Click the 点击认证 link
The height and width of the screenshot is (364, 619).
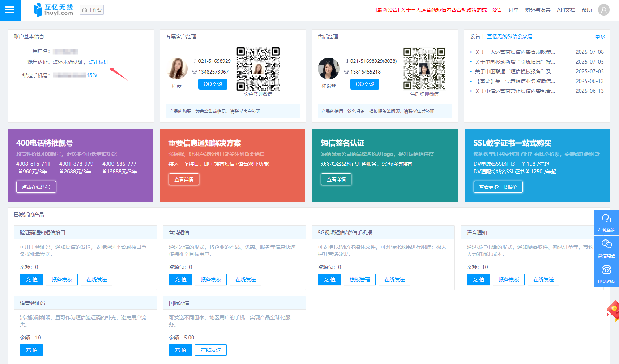point(99,62)
